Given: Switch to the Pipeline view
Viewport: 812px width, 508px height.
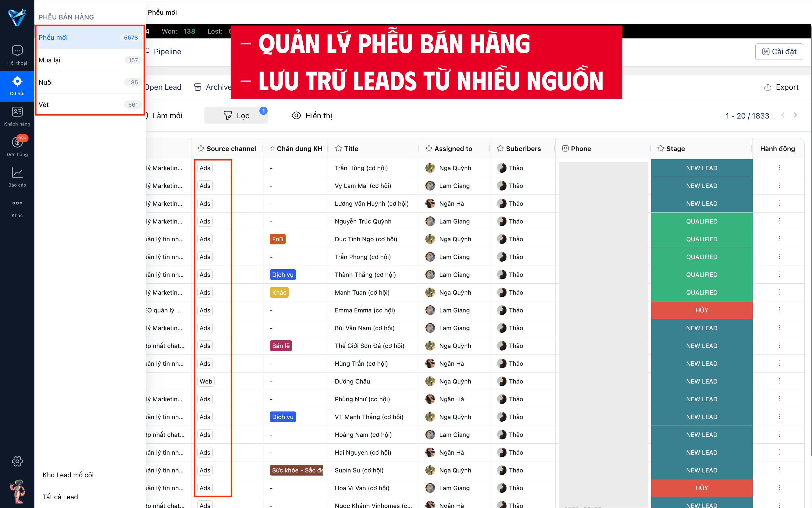Looking at the screenshot, I should (x=164, y=51).
